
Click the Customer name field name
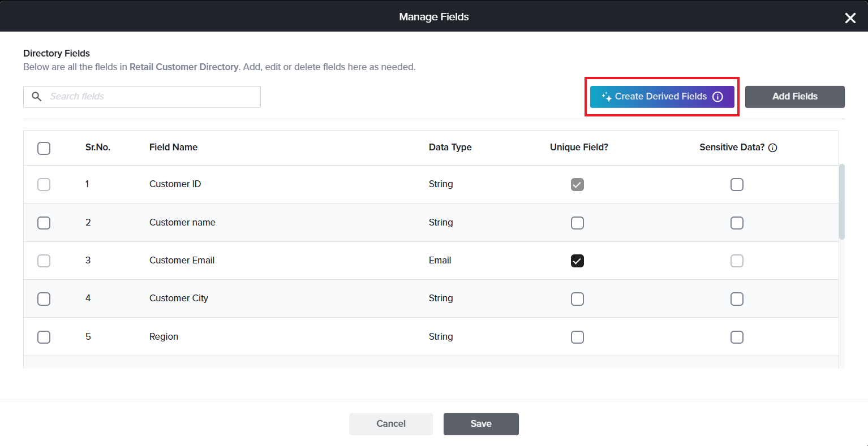[182, 223]
